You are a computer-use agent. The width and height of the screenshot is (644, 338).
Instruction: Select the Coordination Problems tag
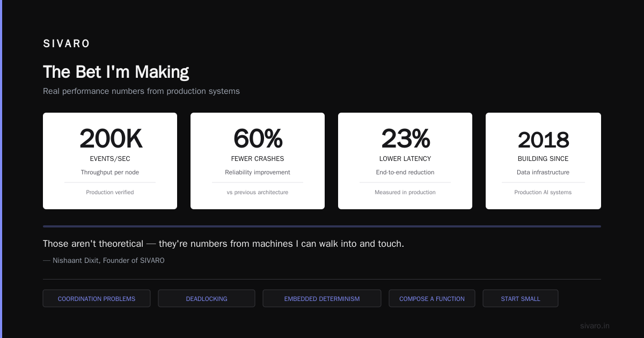click(x=97, y=299)
